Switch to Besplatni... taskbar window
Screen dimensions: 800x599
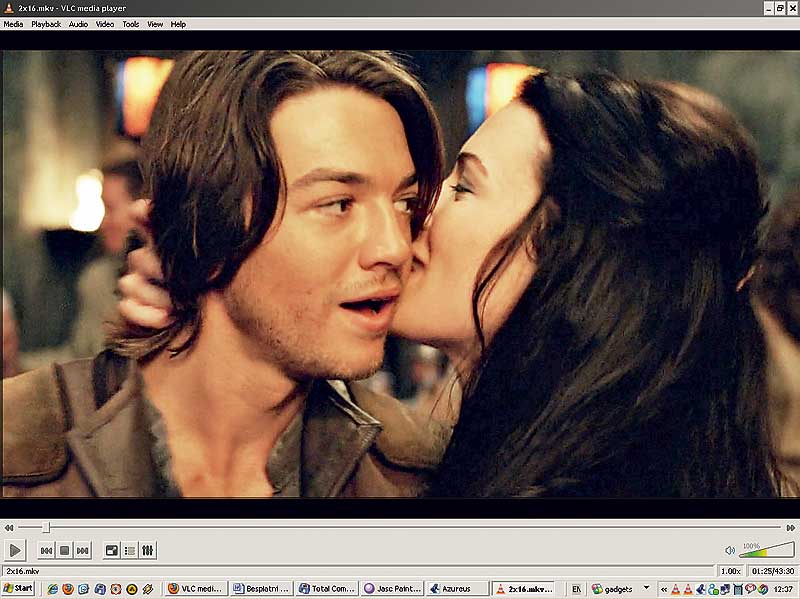[261, 589]
